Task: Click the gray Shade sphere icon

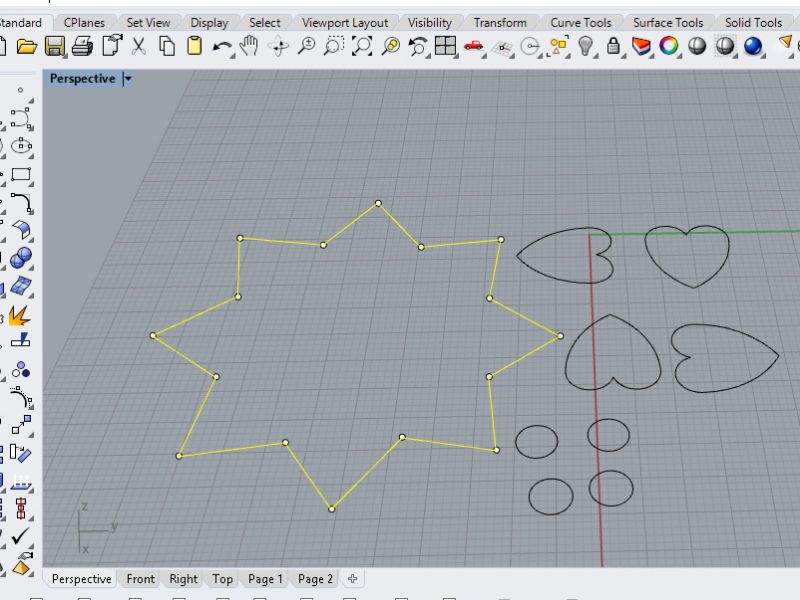Action: point(697,46)
